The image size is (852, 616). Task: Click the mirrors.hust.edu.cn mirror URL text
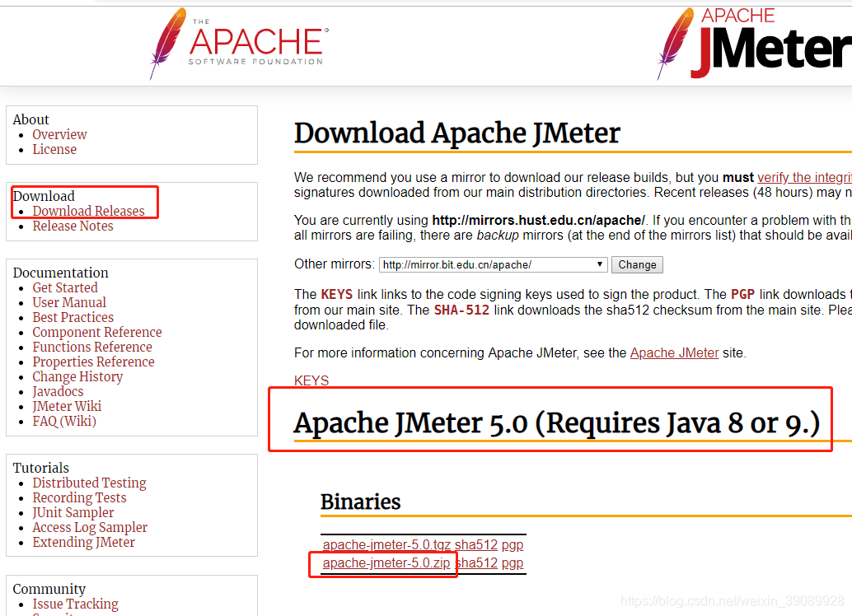click(x=538, y=221)
